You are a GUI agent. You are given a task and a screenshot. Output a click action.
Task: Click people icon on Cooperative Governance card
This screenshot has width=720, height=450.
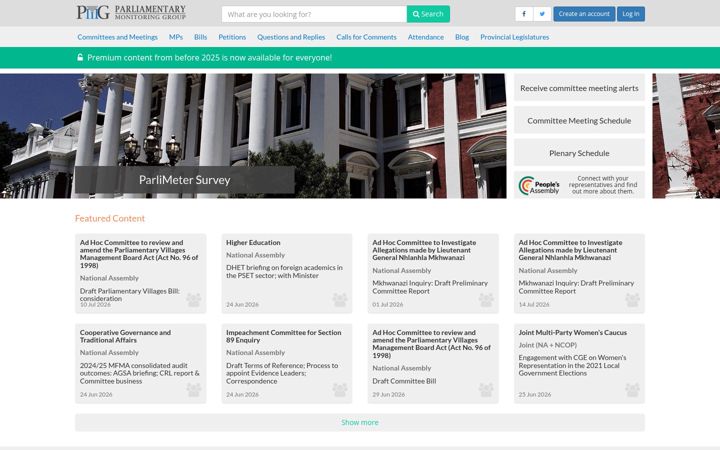point(194,390)
